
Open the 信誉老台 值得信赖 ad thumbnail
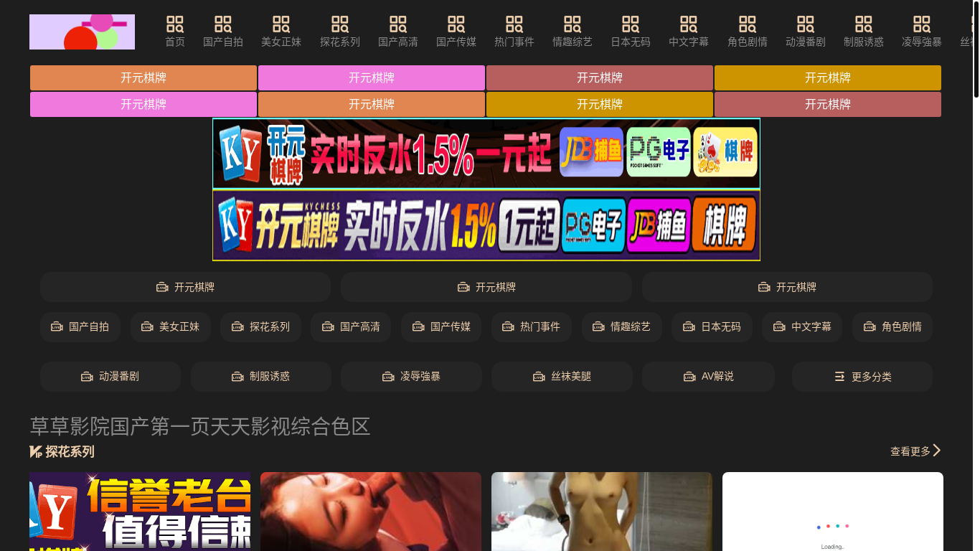click(x=140, y=512)
